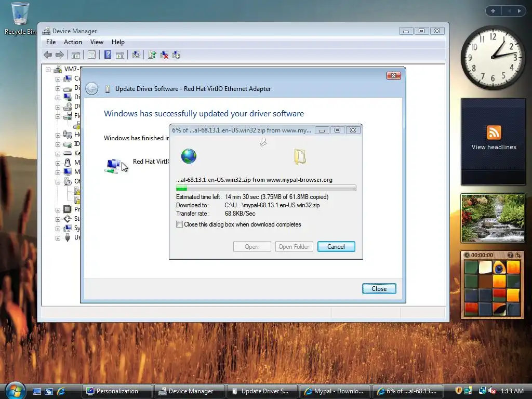532x399 pixels.
Task: Click the muted volume icon in system tray
Action: point(492,391)
